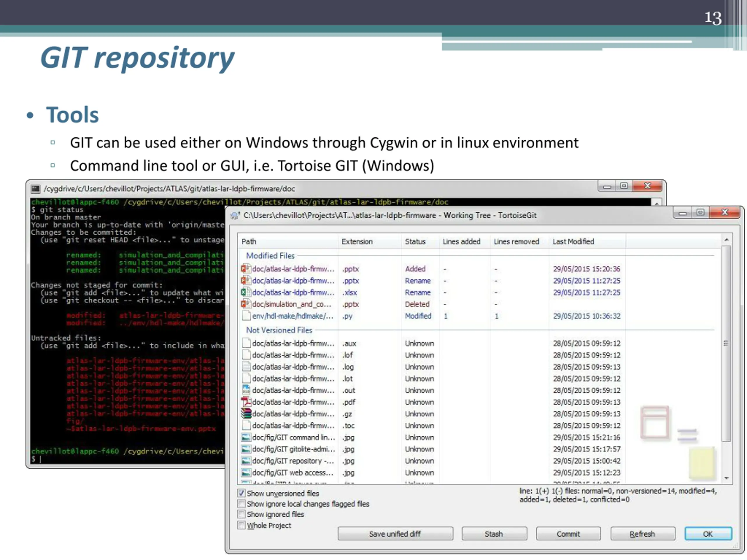This screenshot has width=747, height=560.
Task: Click the file list scroll up arrow
Action: point(726,240)
